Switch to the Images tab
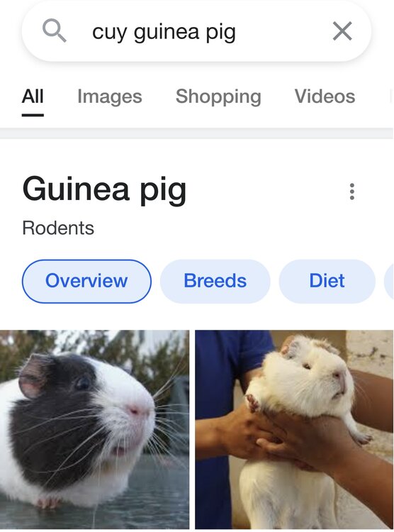Image resolution: width=394 pixels, height=532 pixels. [110, 96]
